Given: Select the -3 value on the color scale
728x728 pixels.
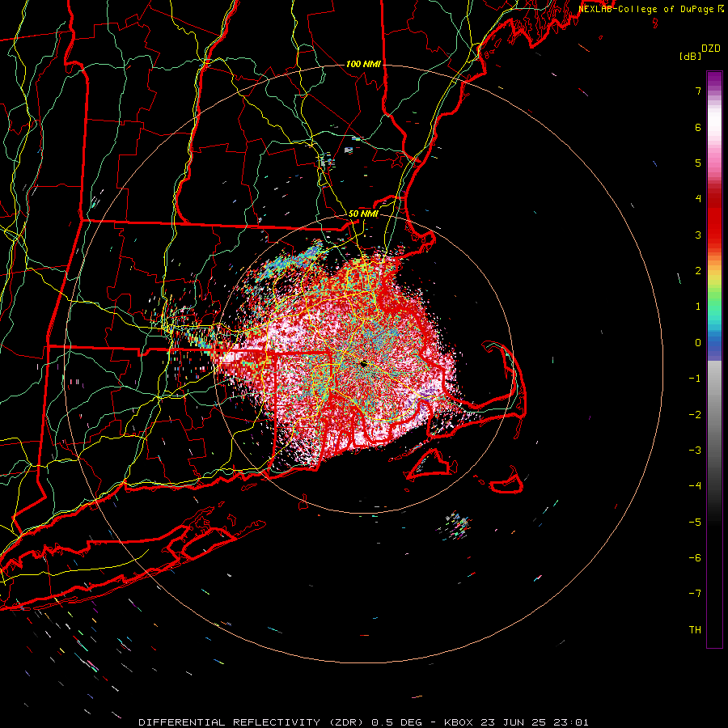Looking at the screenshot, I should coord(695,451).
